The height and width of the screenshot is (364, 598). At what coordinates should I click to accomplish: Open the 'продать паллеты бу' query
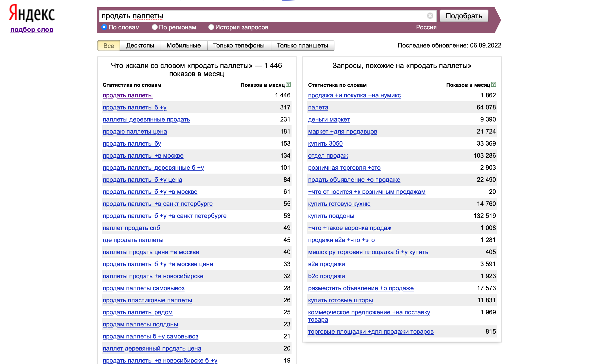[x=132, y=144]
